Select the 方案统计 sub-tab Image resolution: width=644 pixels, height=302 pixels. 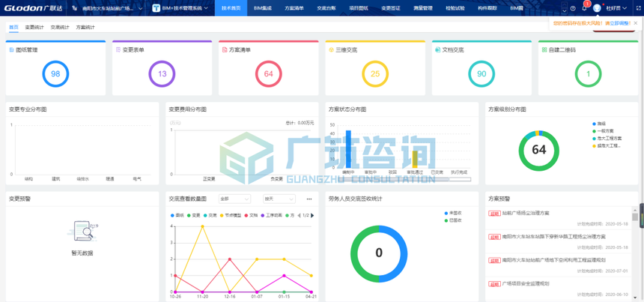point(85,27)
